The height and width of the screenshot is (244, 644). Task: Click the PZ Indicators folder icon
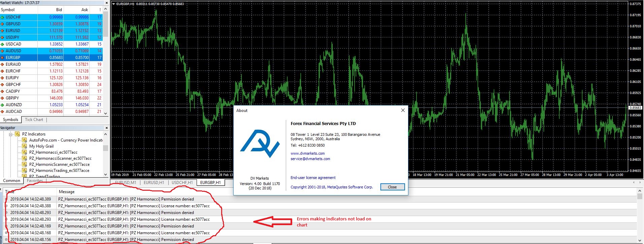pyautogui.click(x=17, y=134)
